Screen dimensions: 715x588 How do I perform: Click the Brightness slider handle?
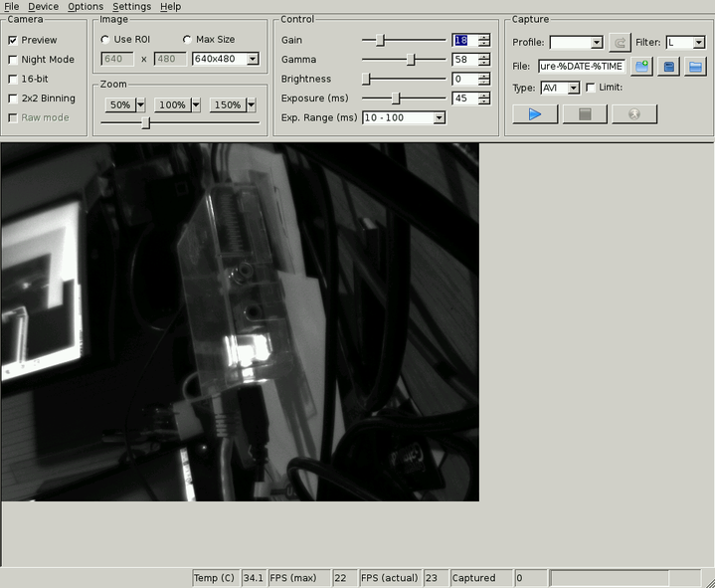366,79
